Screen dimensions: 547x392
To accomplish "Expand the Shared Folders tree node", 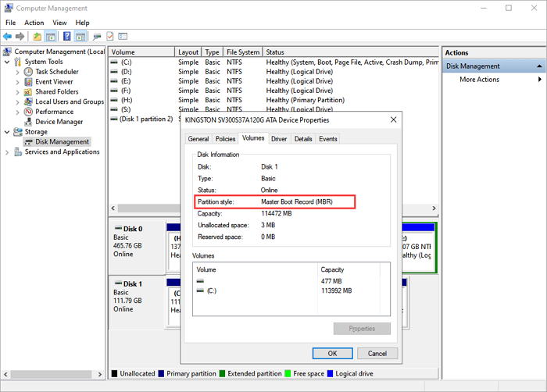I will [19, 92].
